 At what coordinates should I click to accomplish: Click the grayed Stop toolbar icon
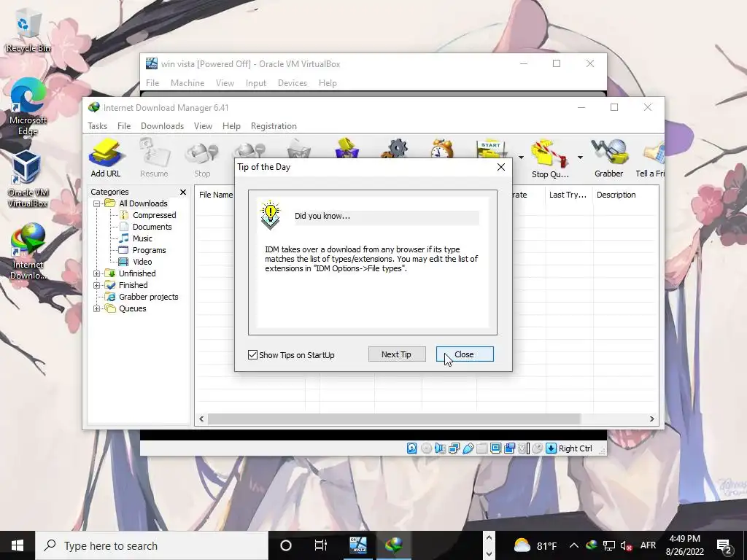(202, 158)
